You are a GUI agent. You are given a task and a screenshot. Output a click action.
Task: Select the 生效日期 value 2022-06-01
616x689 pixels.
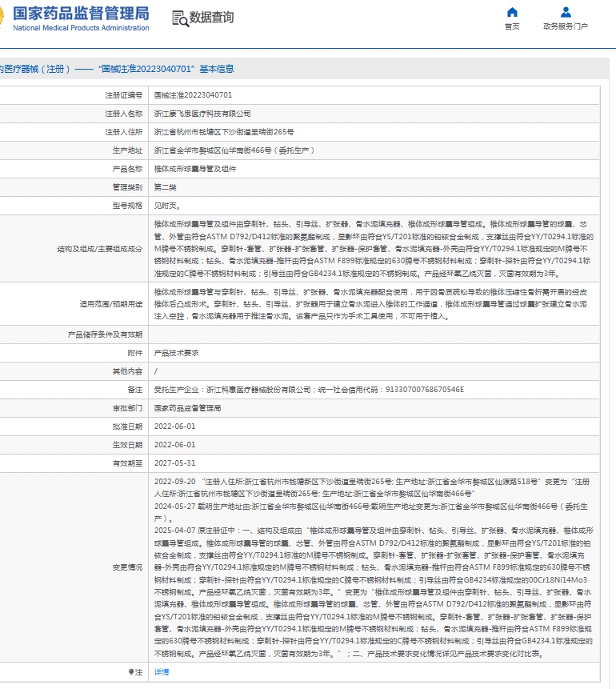[x=175, y=445]
